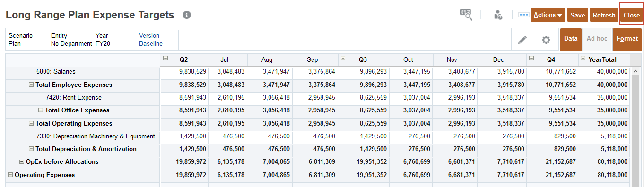
Task: Click the Save button
Action: pos(578,15)
